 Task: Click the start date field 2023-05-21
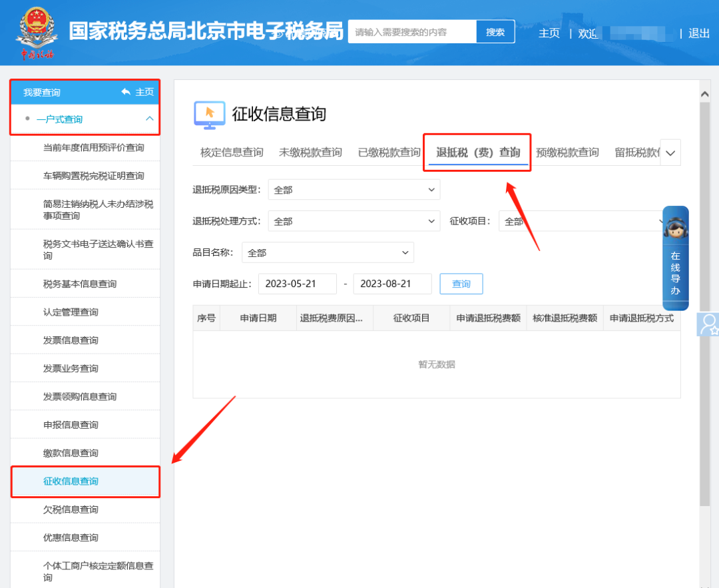297,284
